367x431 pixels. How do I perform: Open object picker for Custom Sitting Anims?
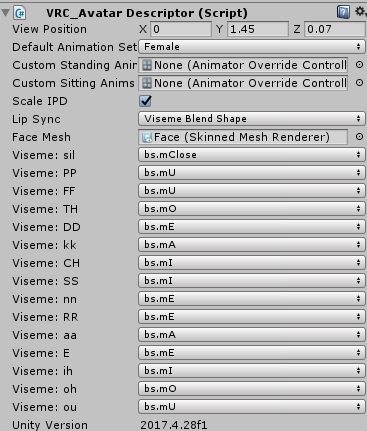(359, 83)
